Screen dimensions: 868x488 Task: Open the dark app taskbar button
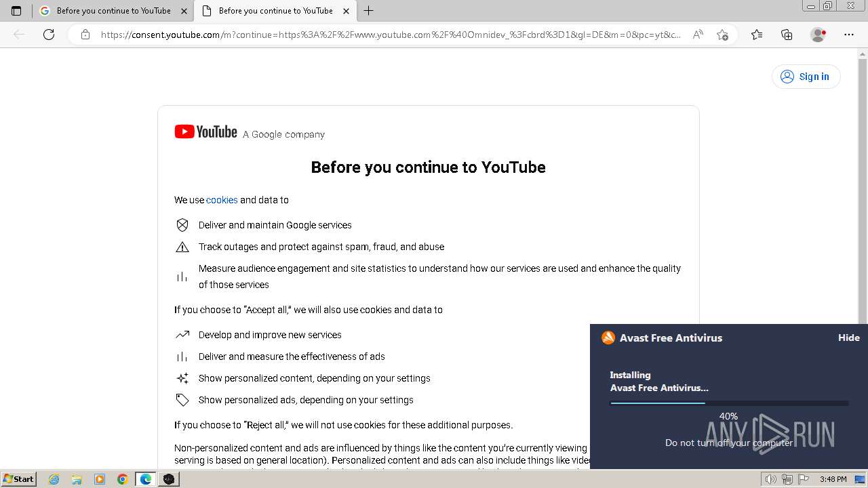point(169,479)
